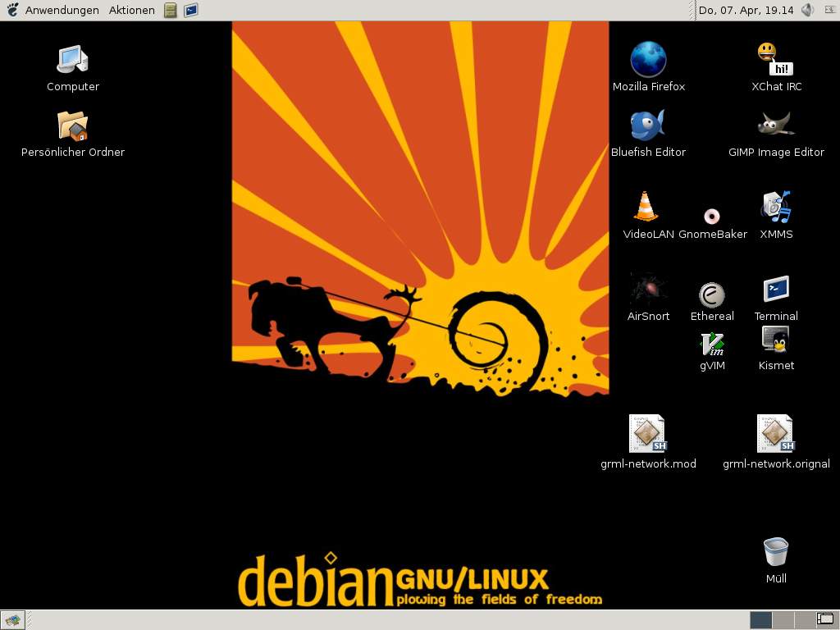
Task: Click the show desktop button in bottom panel
Action: click(13, 620)
